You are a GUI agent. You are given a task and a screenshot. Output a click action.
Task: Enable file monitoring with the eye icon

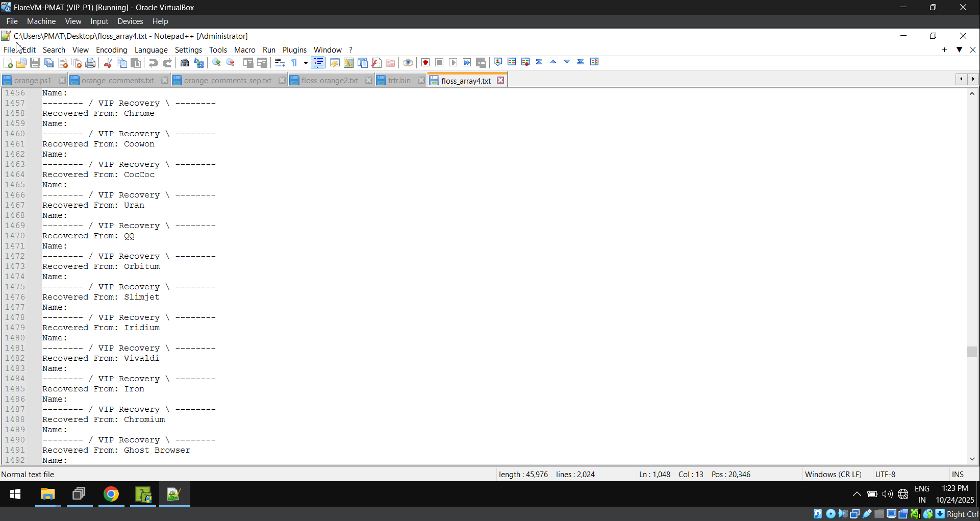(x=408, y=62)
